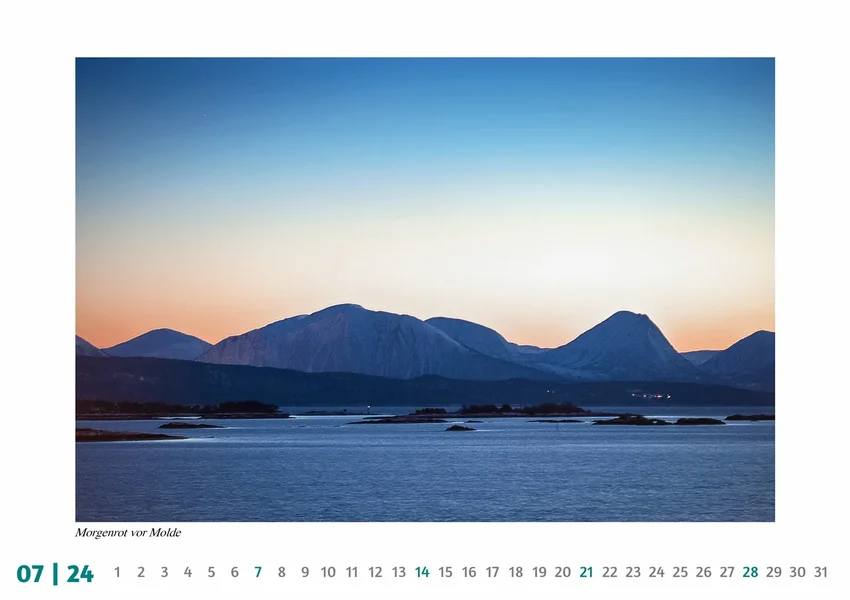The image size is (850, 600).
Task: Select highlighted Sunday 14
Action: point(422,572)
